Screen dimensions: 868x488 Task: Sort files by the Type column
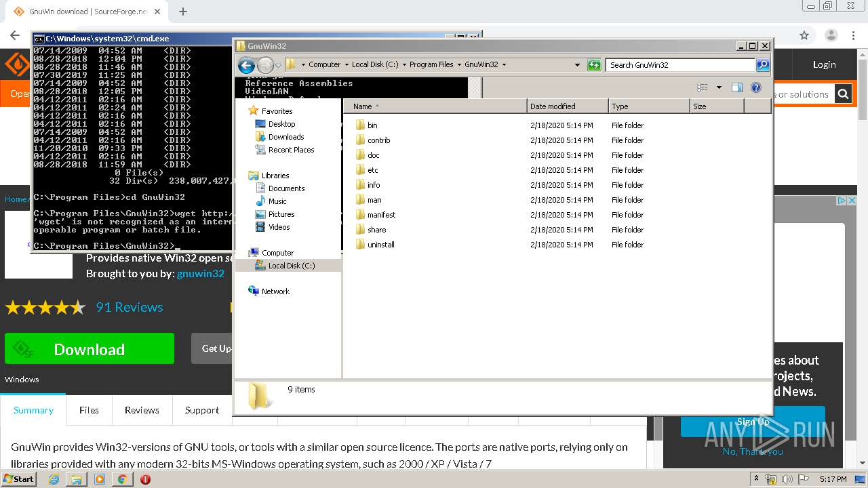[649, 106]
